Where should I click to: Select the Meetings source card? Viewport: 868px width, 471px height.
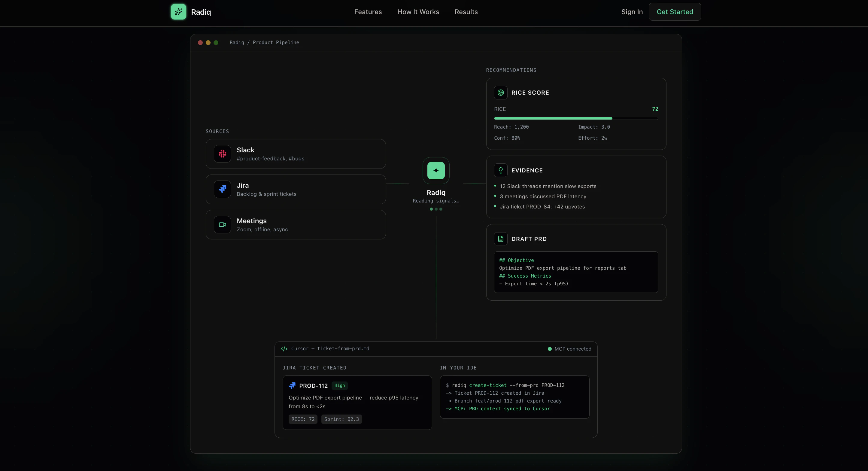coord(296,225)
